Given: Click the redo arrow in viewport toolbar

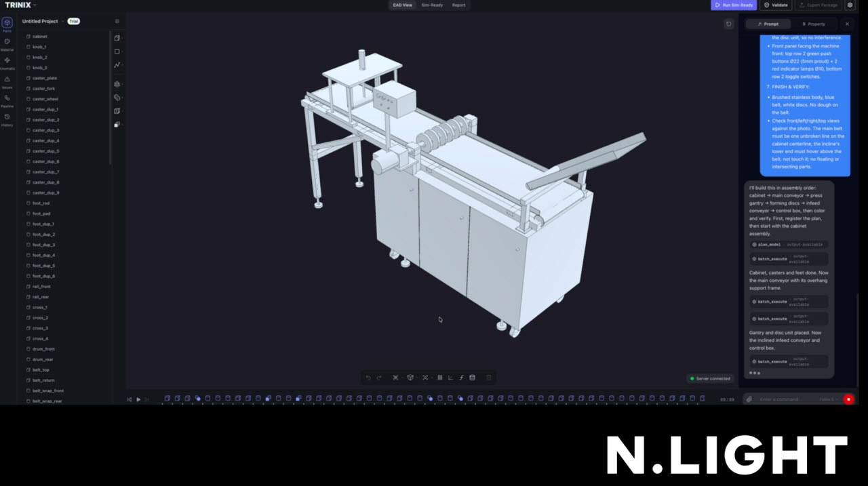Looking at the screenshot, I should point(379,378).
